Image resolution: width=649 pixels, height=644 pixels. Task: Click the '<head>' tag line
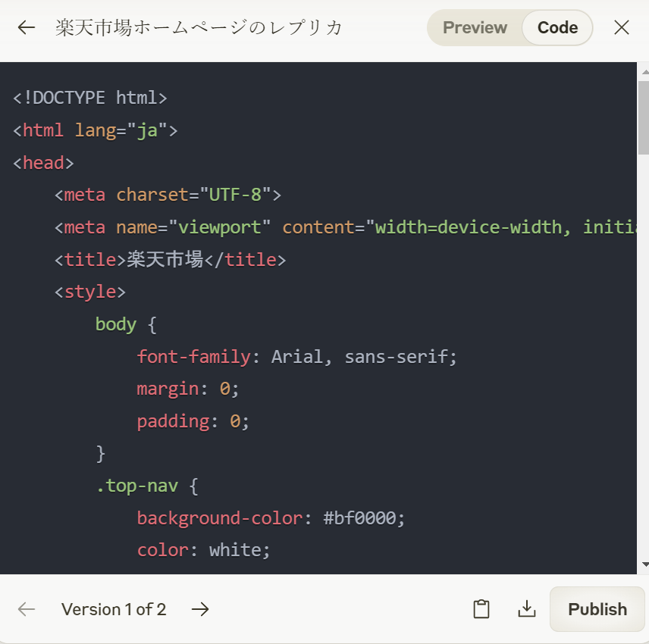coord(43,163)
